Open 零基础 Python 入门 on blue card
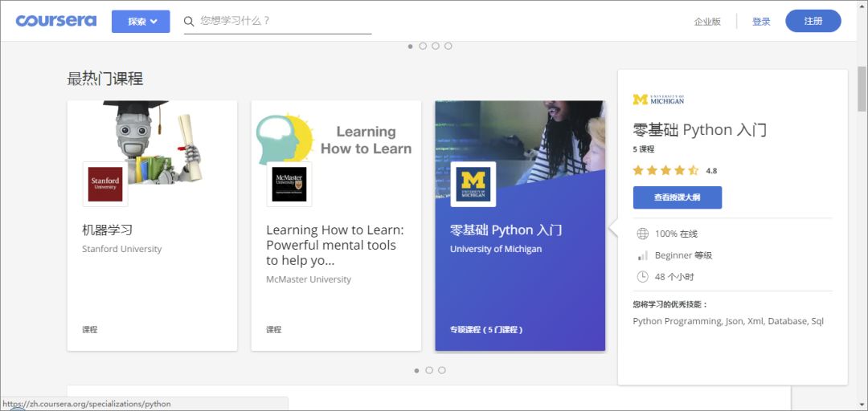 pos(506,230)
